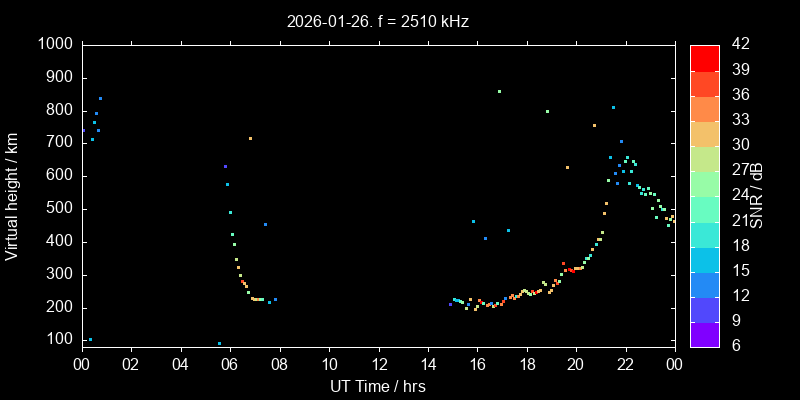The width and height of the screenshot is (800, 400).
Task: Select the orange 33–36 dB colorbar segment
Action: pos(704,108)
